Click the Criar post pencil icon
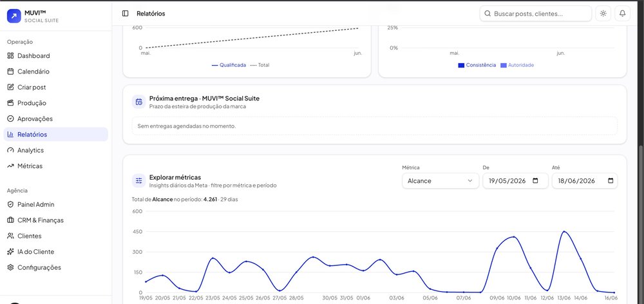644x304 pixels. (11, 87)
